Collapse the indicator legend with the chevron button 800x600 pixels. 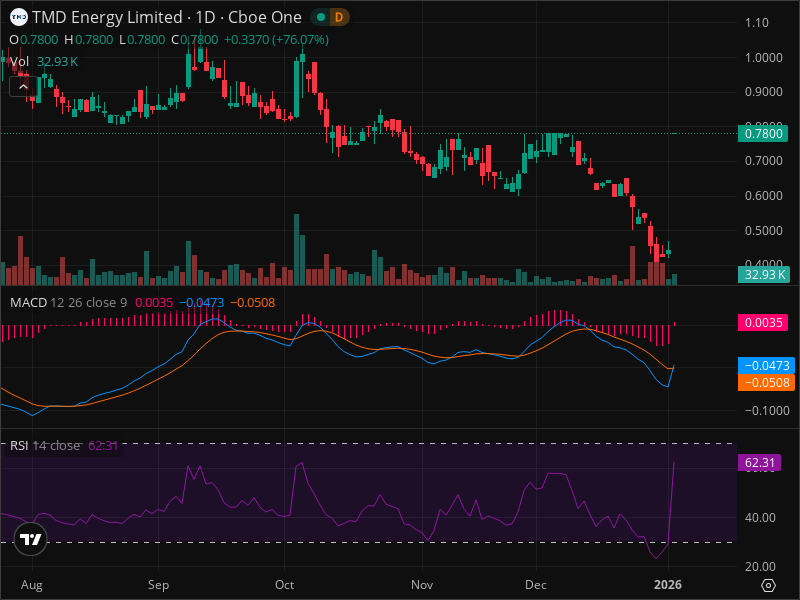(23, 87)
